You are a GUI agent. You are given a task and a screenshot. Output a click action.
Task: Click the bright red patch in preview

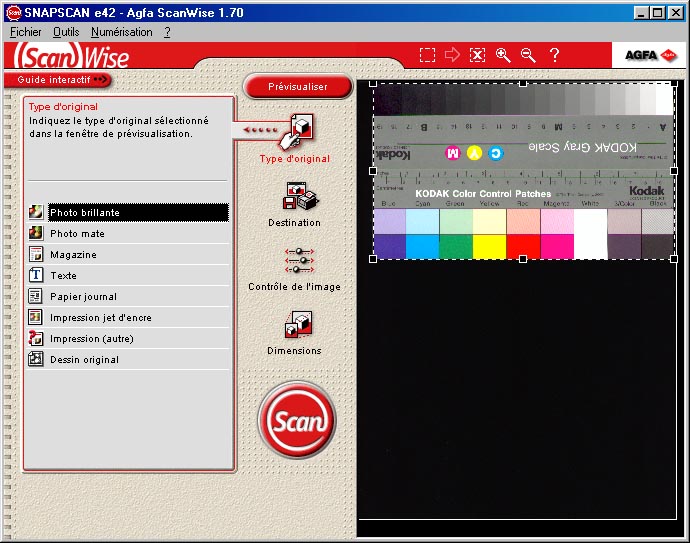point(523,246)
